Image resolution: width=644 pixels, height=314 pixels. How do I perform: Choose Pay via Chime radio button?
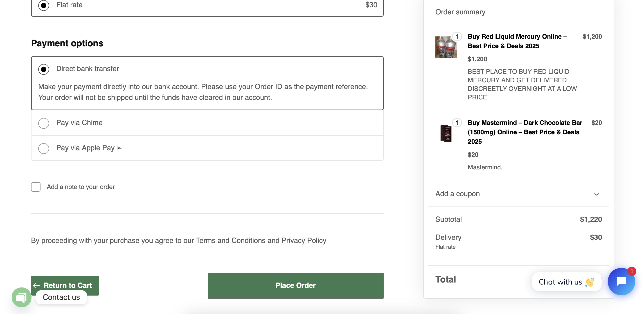tap(44, 123)
